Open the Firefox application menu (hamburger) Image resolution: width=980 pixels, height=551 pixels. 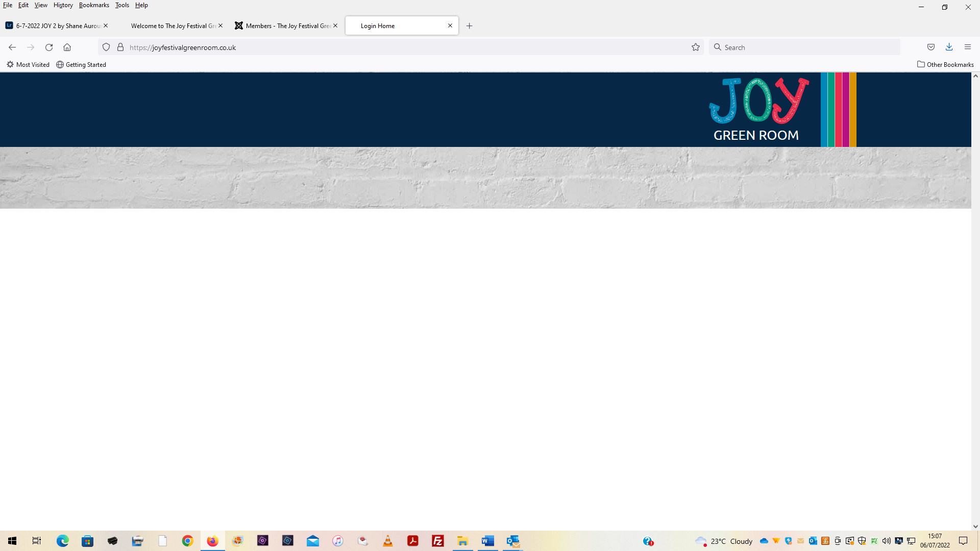pos(967,47)
